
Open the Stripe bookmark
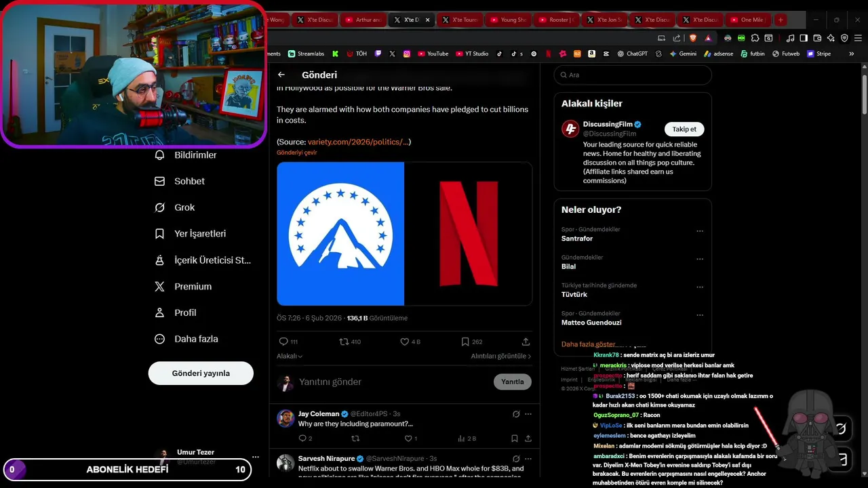[818, 54]
